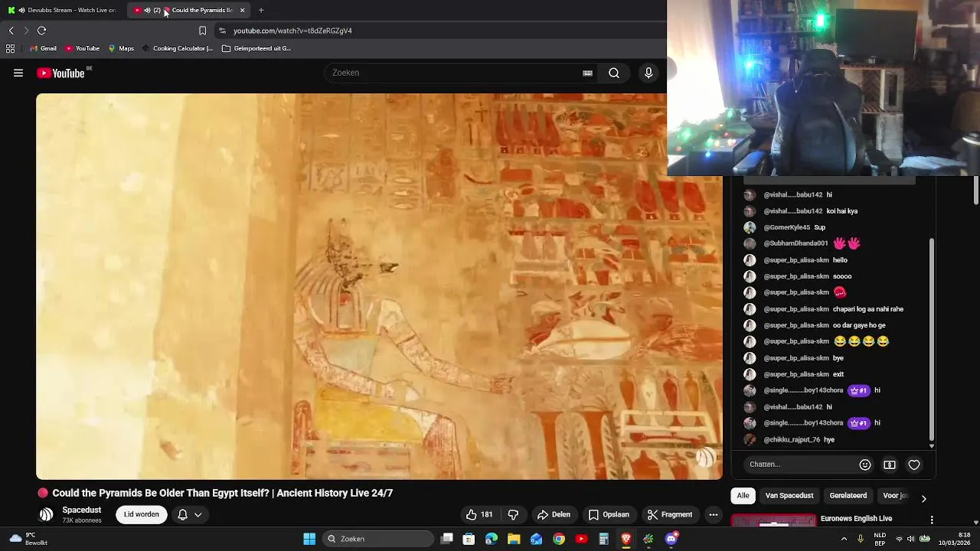Open Windows Start menu

click(x=309, y=539)
